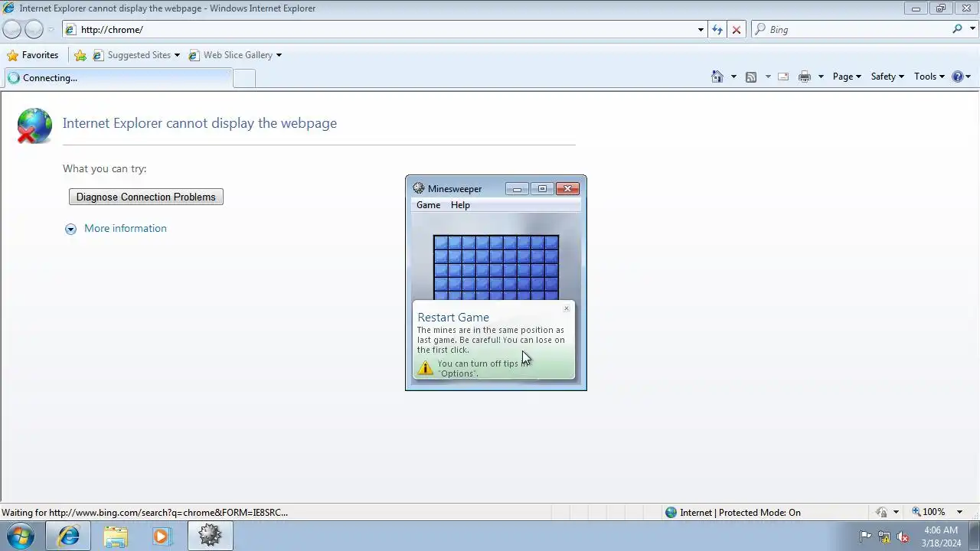Click the muted volume tray icon
Viewport: 980px width, 551px height.
[x=903, y=536]
